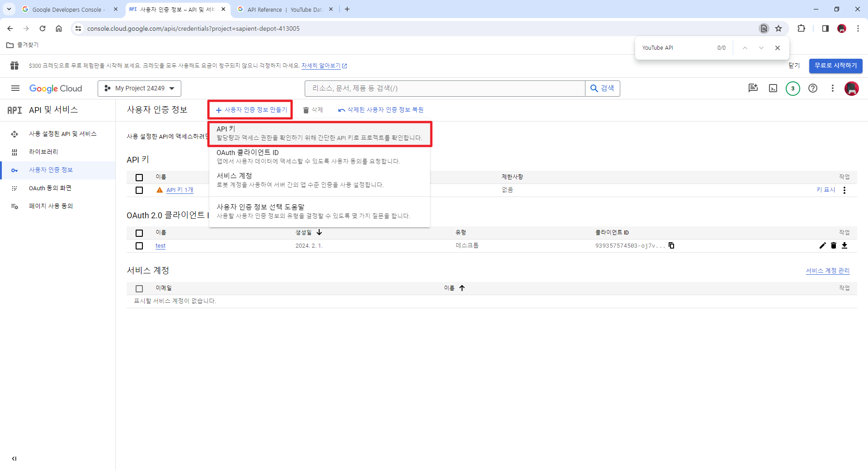Check the API 키 row checkbox
The width and height of the screenshot is (868, 470).
(139, 190)
